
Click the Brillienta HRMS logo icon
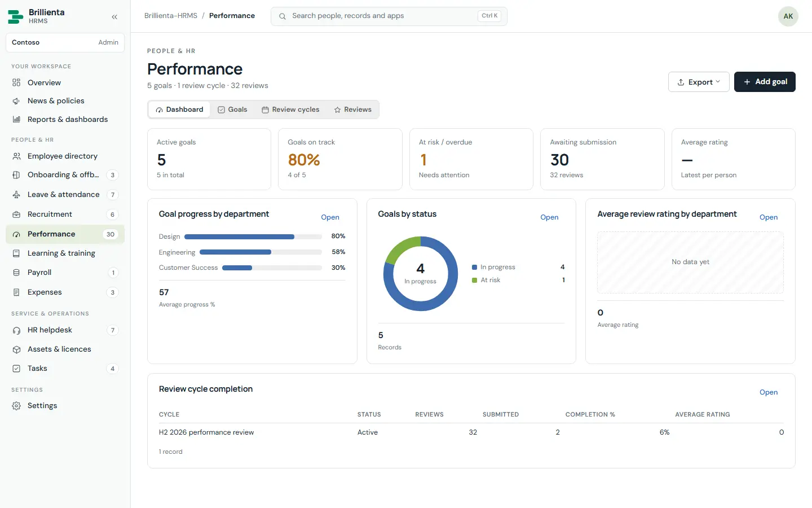(x=16, y=16)
